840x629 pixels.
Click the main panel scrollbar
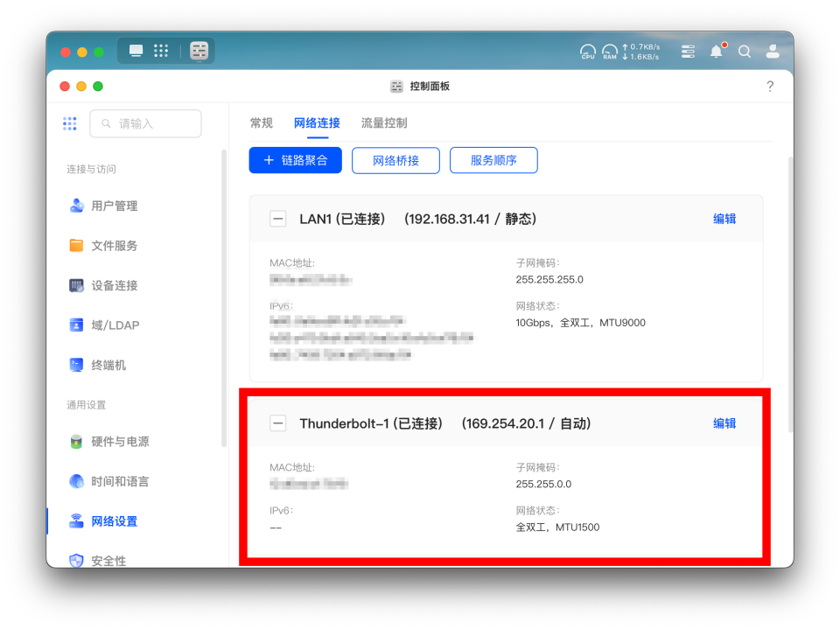pyautogui.click(x=790, y=295)
